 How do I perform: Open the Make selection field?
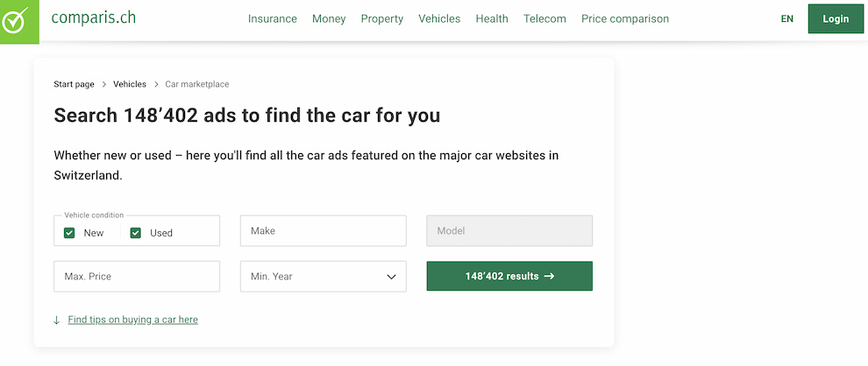tap(323, 231)
